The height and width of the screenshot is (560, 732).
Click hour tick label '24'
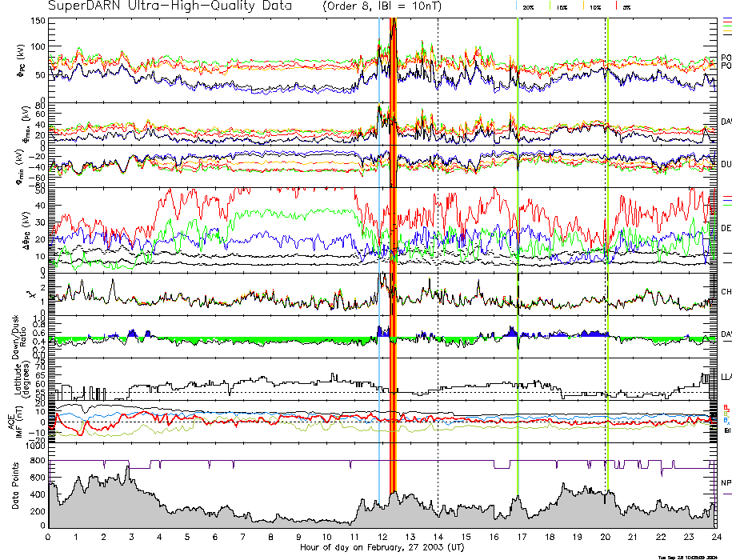pos(717,537)
